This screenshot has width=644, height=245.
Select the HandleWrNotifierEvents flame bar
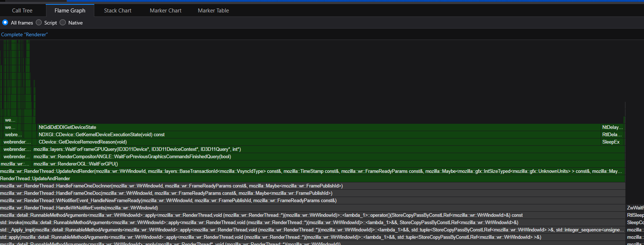79,208
